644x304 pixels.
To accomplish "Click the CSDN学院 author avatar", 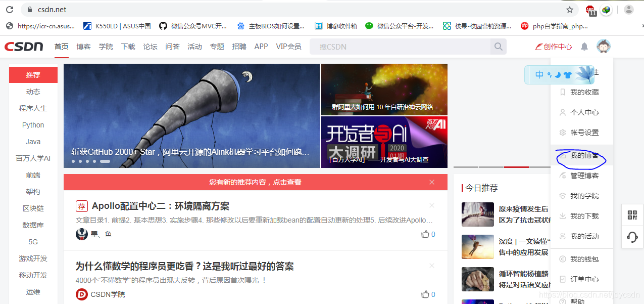I will pos(82,294).
